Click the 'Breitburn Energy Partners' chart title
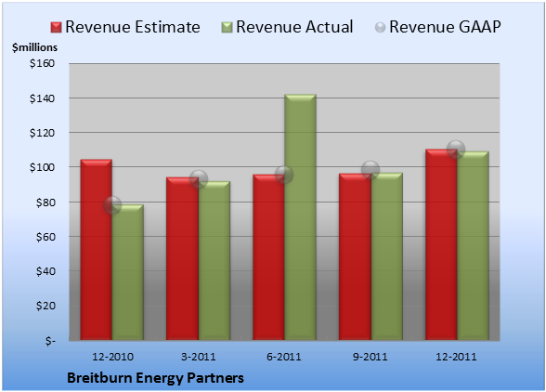 (155, 378)
